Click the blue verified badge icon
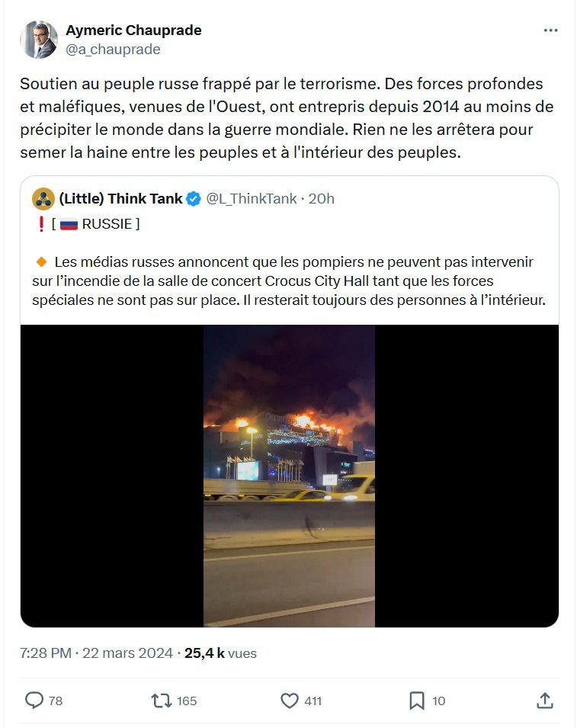The image size is (577, 728). (x=193, y=199)
